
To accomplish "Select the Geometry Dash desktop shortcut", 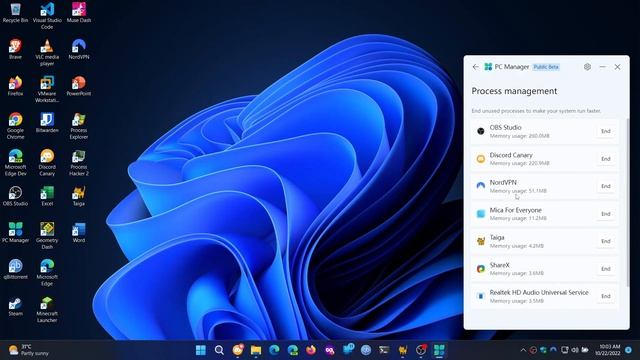I will coord(47,236).
